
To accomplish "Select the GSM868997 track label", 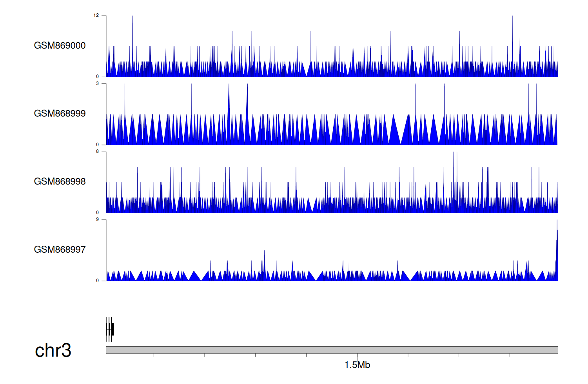I will [x=60, y=250].
